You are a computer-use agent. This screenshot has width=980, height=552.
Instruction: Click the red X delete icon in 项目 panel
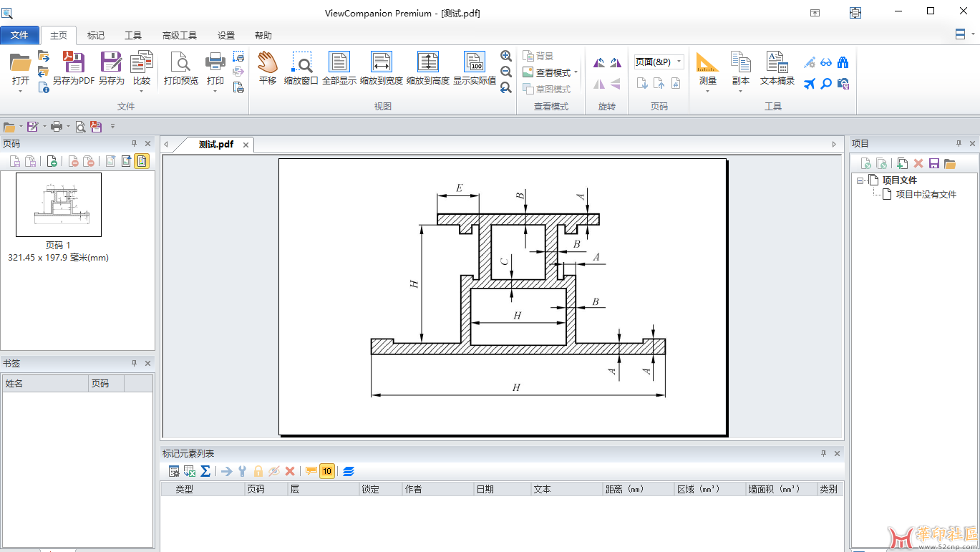click(918, 163)
